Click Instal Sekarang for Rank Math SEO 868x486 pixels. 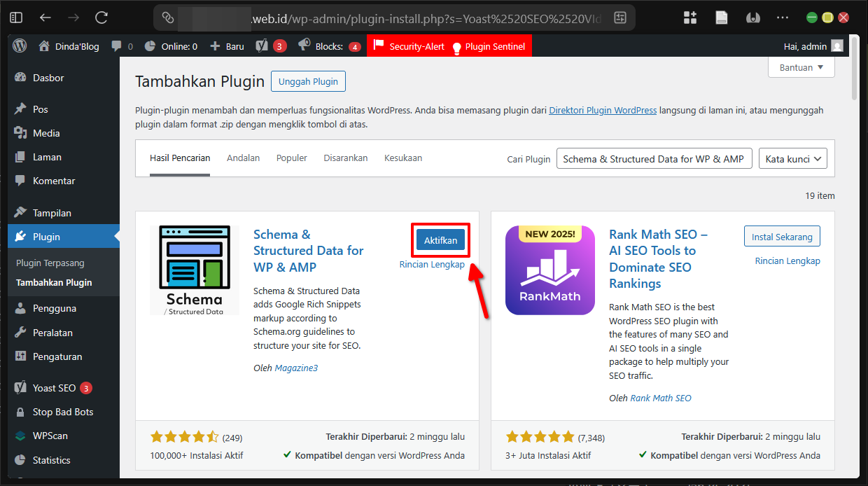(x=781, y=237)
